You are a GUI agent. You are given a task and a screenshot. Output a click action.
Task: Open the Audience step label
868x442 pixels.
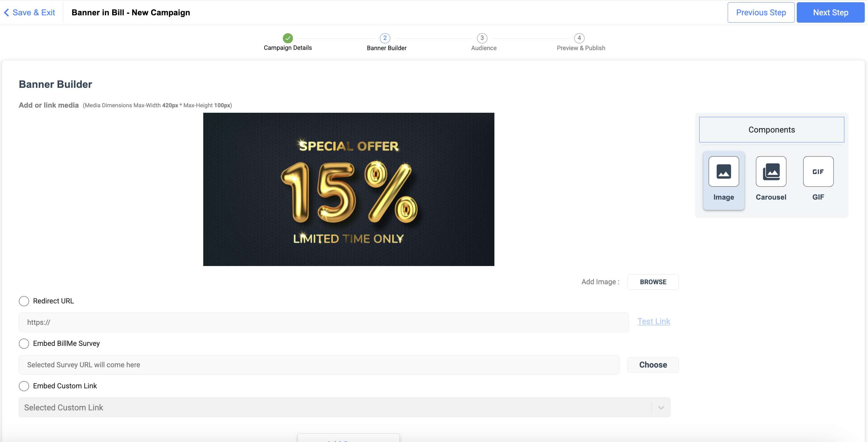pos(483,48)
